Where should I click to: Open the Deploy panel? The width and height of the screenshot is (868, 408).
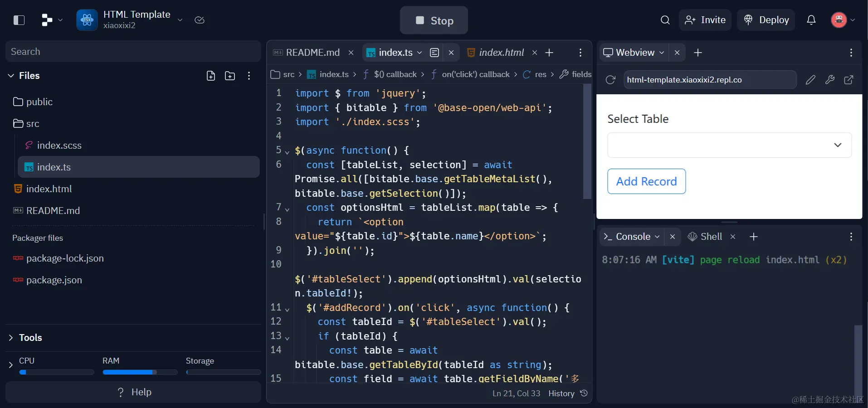766,20
